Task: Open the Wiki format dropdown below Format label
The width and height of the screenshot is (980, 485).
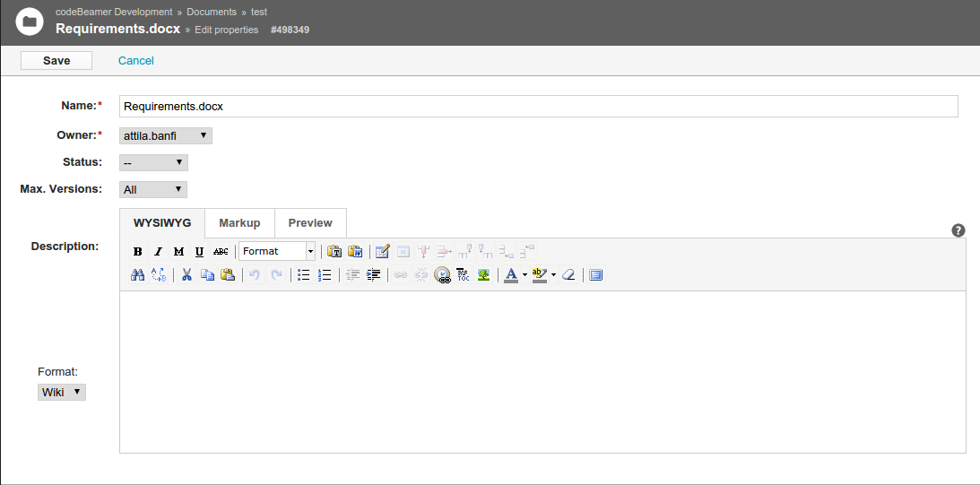Action: 61,392
